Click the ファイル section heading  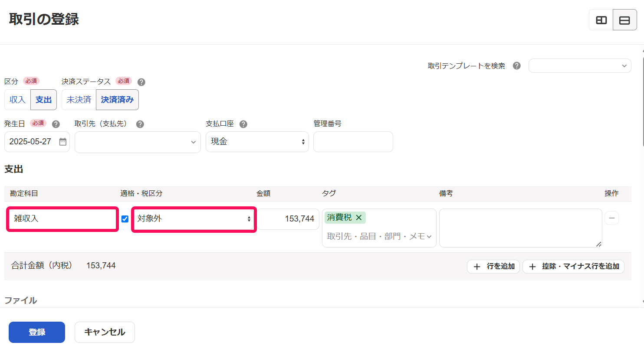[20, 300]
